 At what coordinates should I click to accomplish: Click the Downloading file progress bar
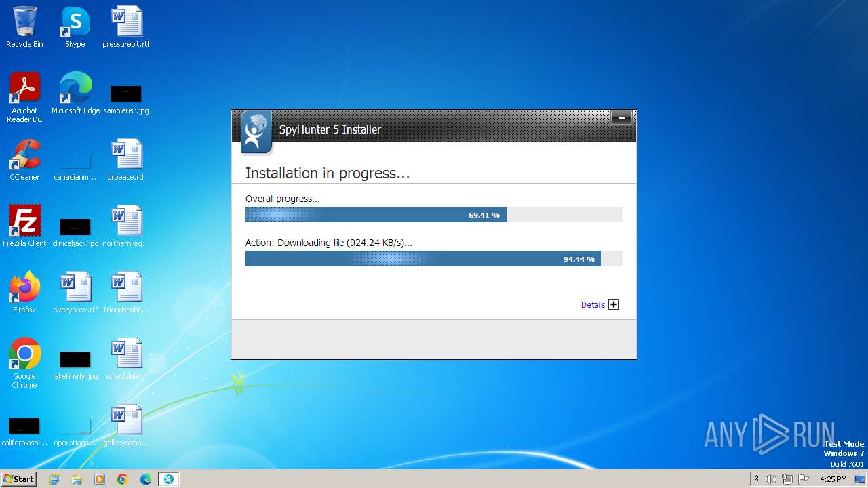[x=433, y=259]
